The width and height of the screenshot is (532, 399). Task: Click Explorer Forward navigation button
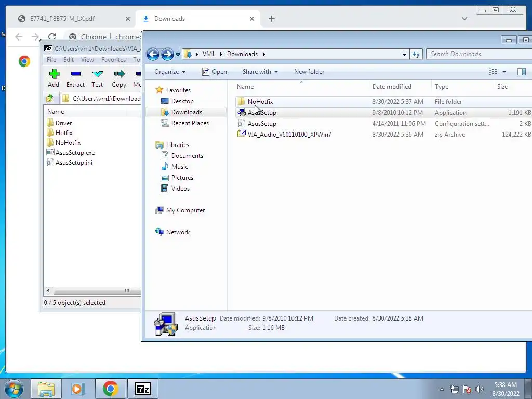tap(167, 54)
